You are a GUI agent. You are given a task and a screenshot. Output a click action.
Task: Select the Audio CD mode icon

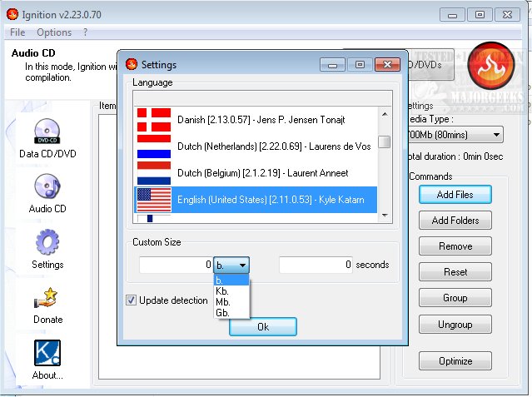point(47,186)
